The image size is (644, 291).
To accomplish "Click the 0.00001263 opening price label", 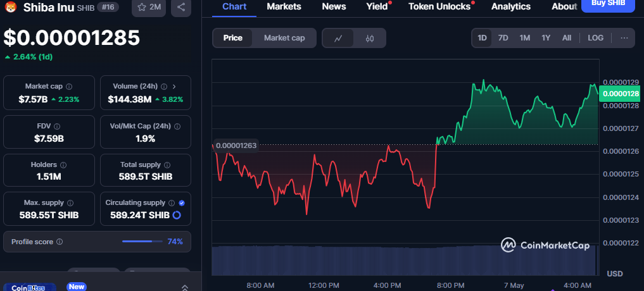I will tap(236, 145).
